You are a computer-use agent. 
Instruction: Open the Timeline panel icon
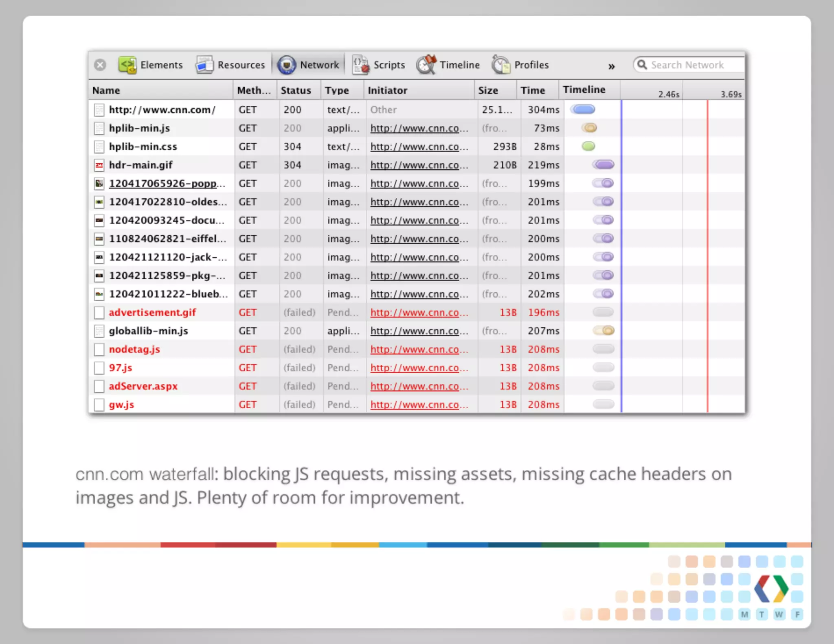point(426,65)
